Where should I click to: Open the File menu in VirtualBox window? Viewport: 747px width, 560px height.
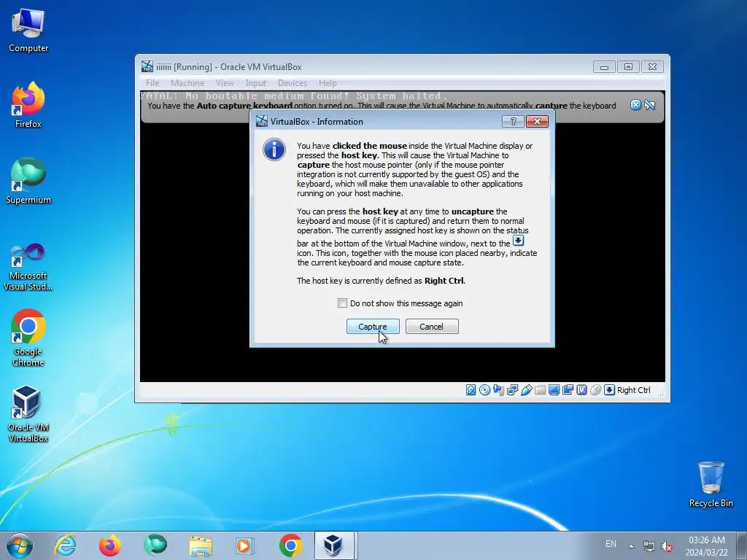point(152,83)
